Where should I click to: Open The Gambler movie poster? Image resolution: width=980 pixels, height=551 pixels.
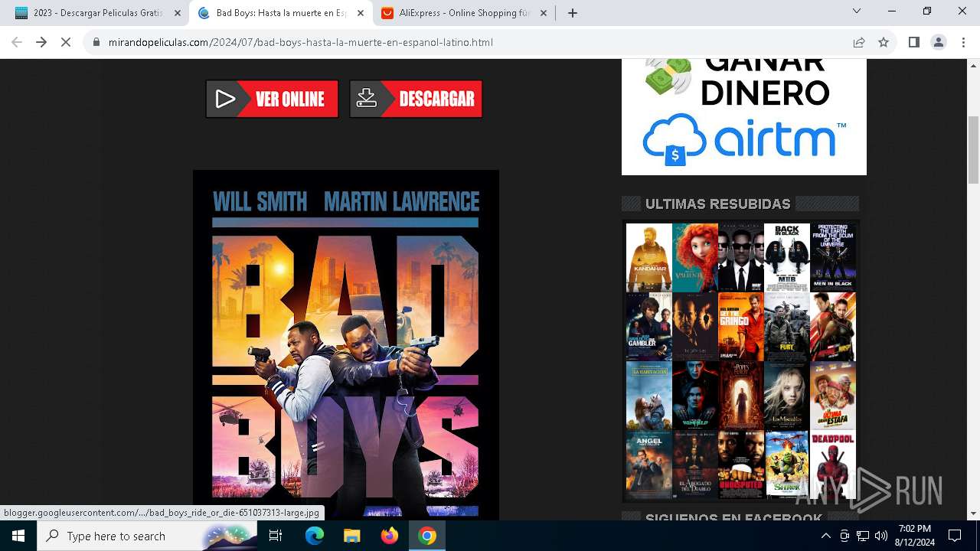point(649,327)
